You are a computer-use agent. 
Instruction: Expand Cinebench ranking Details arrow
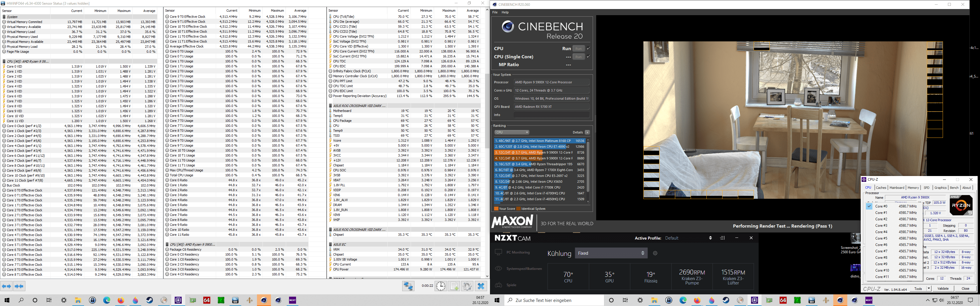point(587,132)
